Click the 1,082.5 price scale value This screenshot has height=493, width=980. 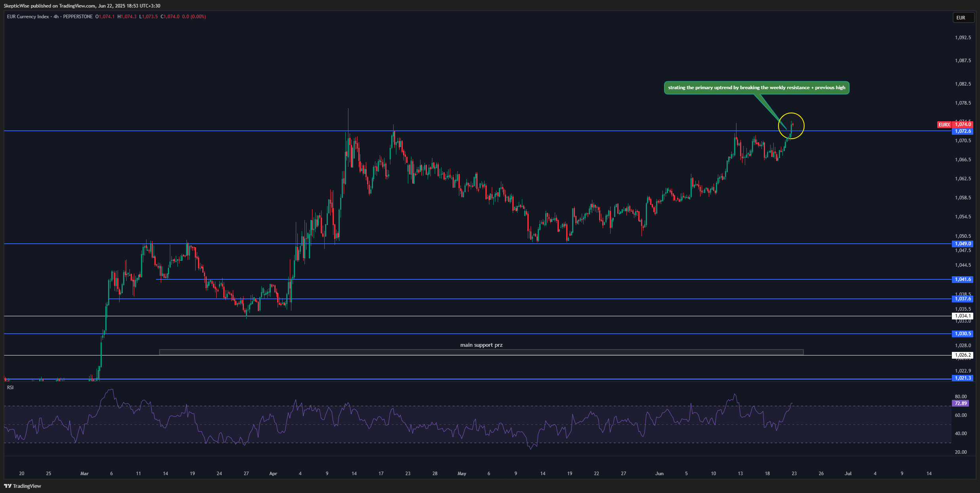click(x=963, y=84)
